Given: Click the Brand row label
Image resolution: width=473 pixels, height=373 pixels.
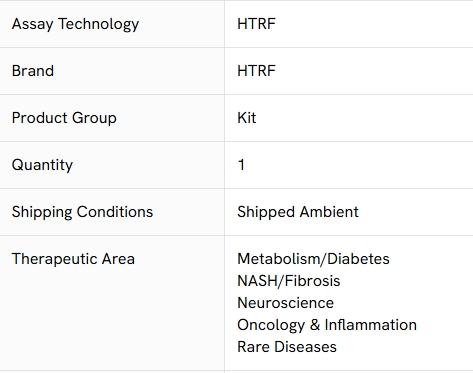Looking at the screenshot, I should (x=33, y=71).
